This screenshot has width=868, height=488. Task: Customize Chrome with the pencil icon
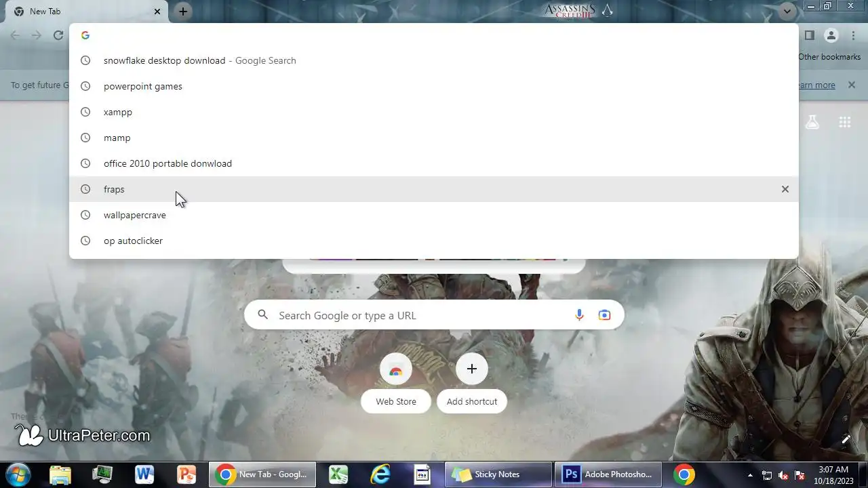coord(846,439)
